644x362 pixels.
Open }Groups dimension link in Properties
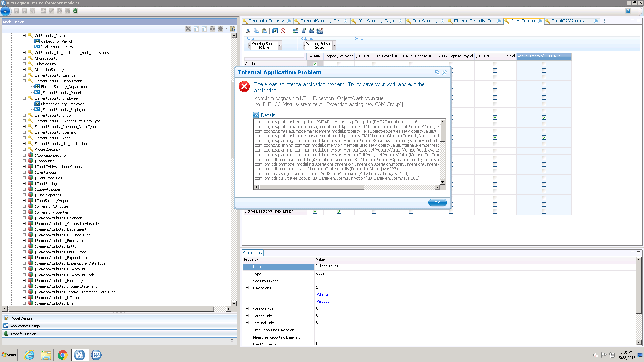[323, 301]
